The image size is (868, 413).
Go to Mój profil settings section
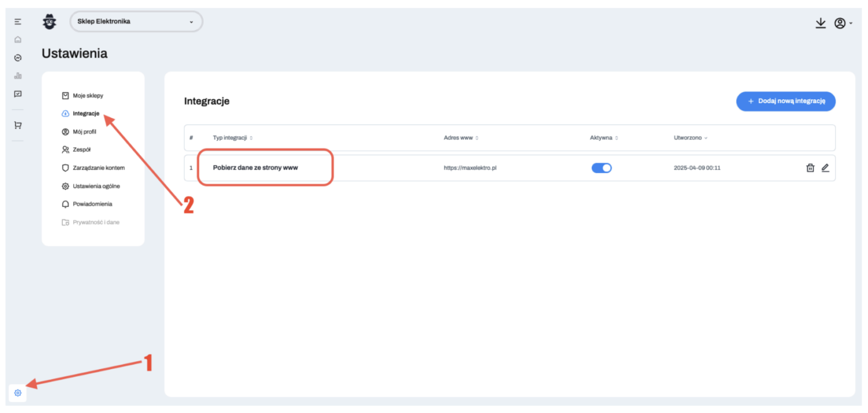(x=84, y=132)
